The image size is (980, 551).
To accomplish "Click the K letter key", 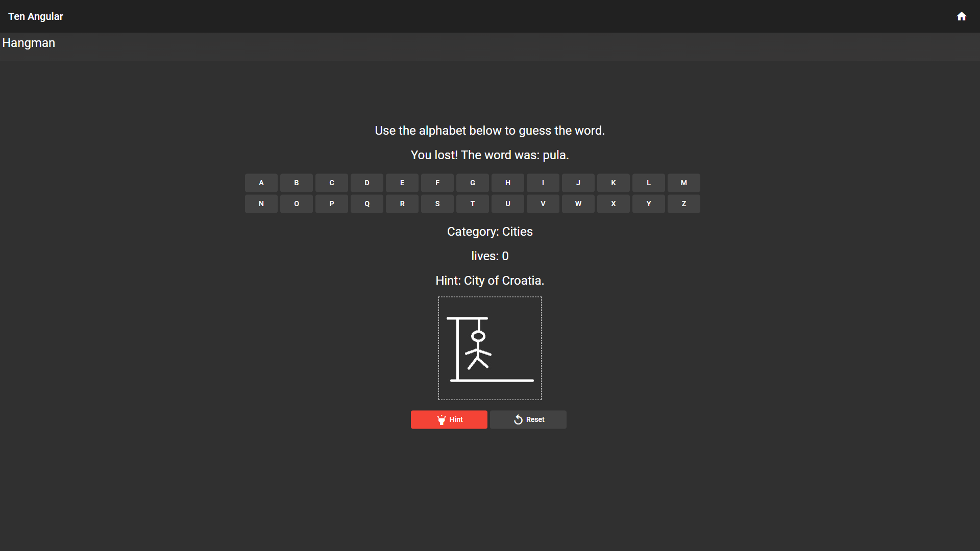I will point(614,183).
